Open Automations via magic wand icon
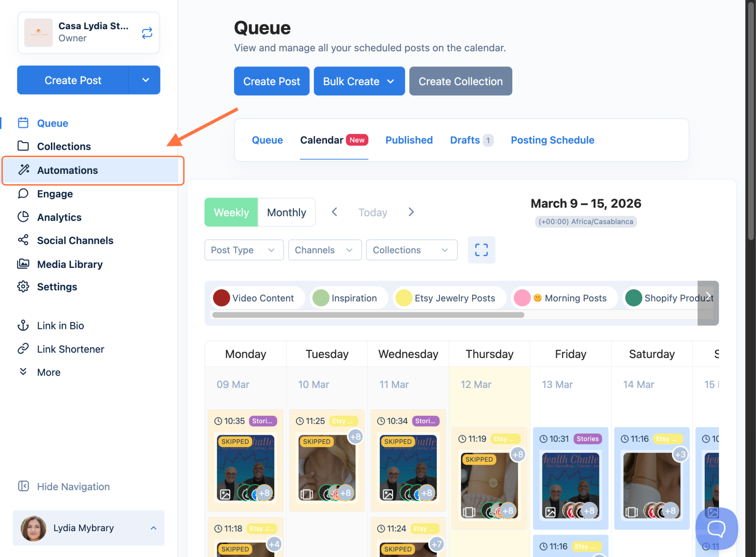Viewport: 756px width, 557px height. point(24,170)
